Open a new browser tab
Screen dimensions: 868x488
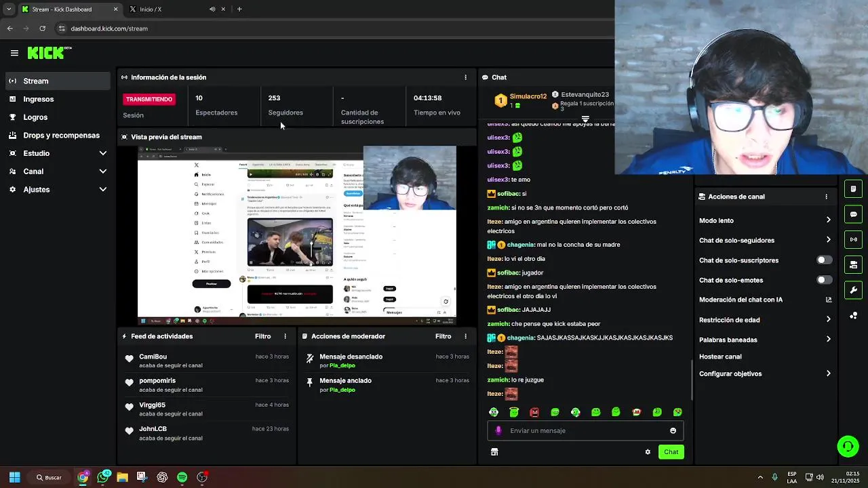pyautogui.click(x=239, y=9)
